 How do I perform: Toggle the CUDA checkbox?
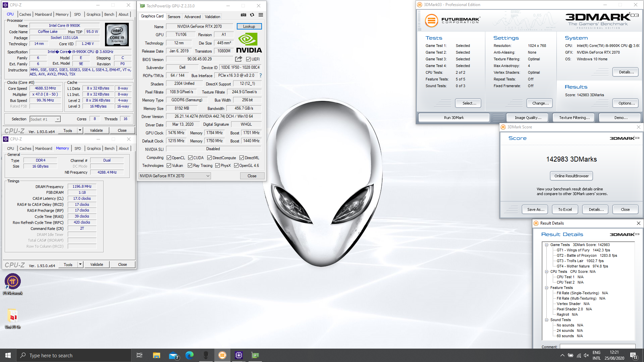point(190,158)
